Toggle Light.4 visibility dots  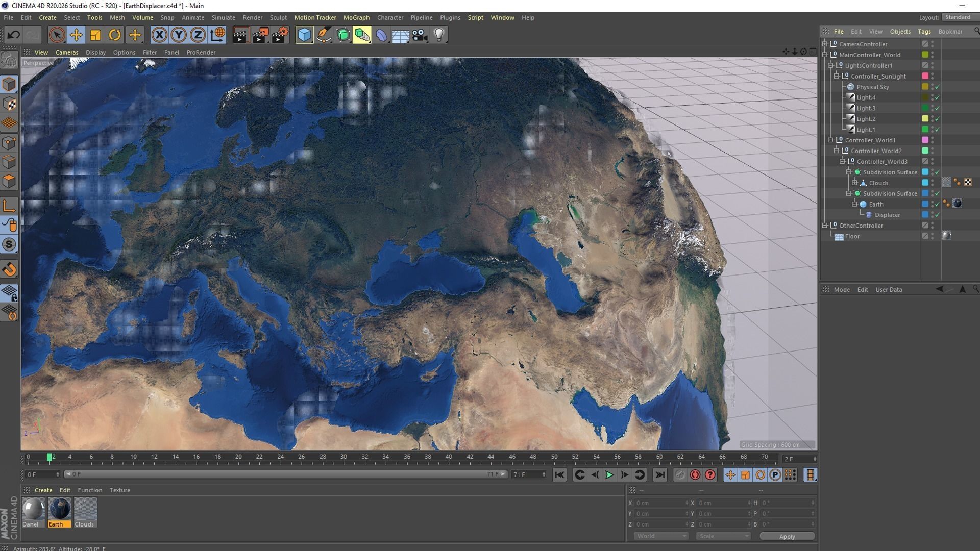pos(932,97)
